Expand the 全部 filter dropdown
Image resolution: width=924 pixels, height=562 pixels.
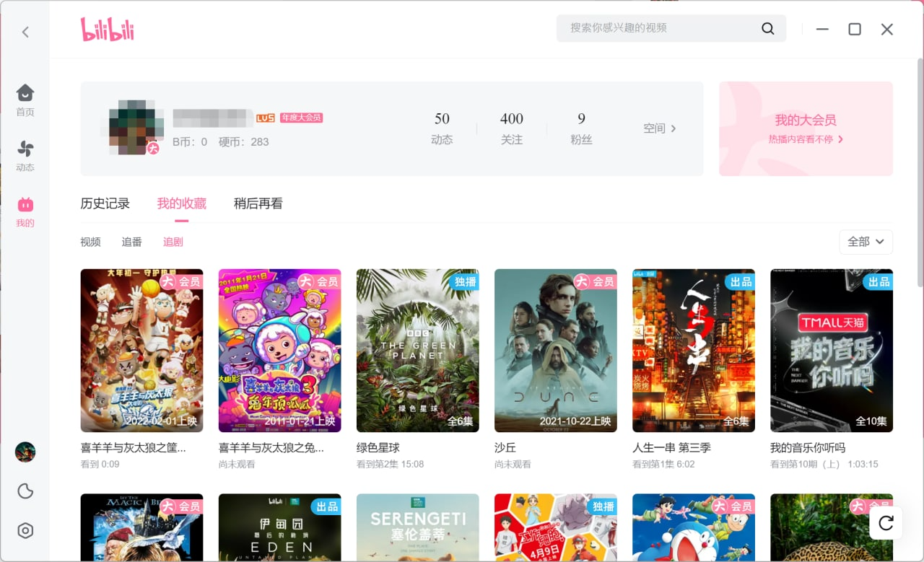pyautogui.click(x=866, y=242)
